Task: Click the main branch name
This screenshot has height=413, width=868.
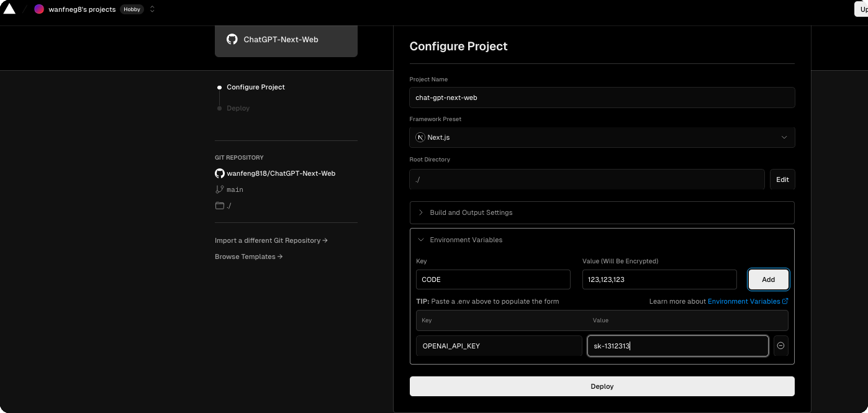Action: [235, 189]
